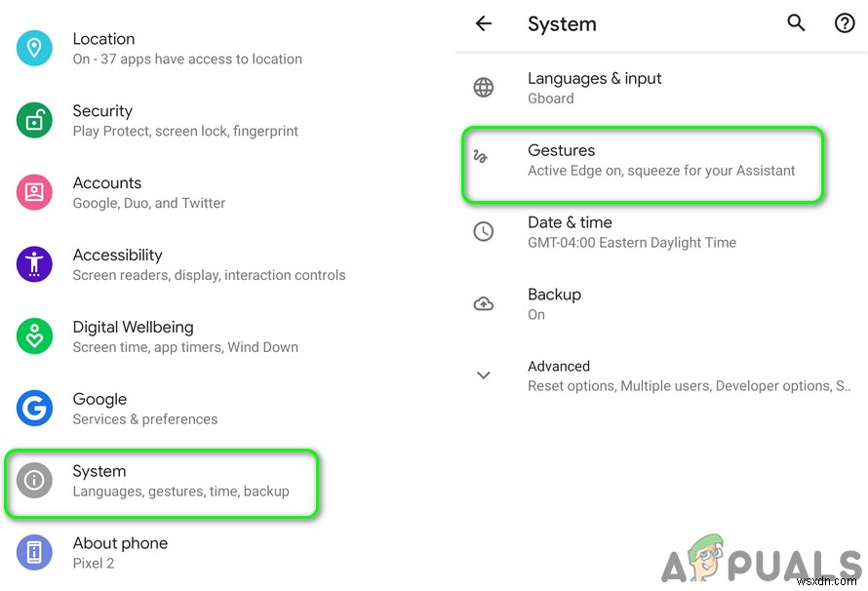Open Advanced reset and developer options
Screen dimensions: 868x591
[x=683, y=375]
